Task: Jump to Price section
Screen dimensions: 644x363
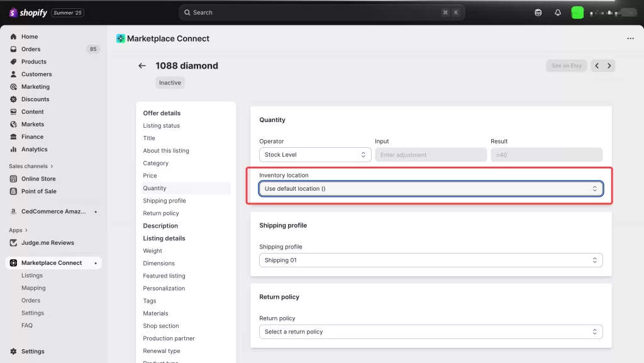Action: click(150, 176)
